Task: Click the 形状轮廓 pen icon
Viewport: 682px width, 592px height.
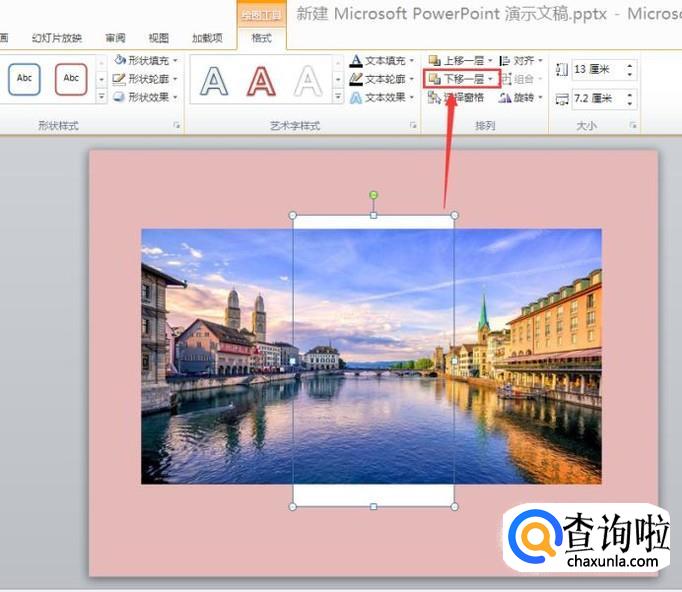Action: pyautogui.click(x=119, y=79)
